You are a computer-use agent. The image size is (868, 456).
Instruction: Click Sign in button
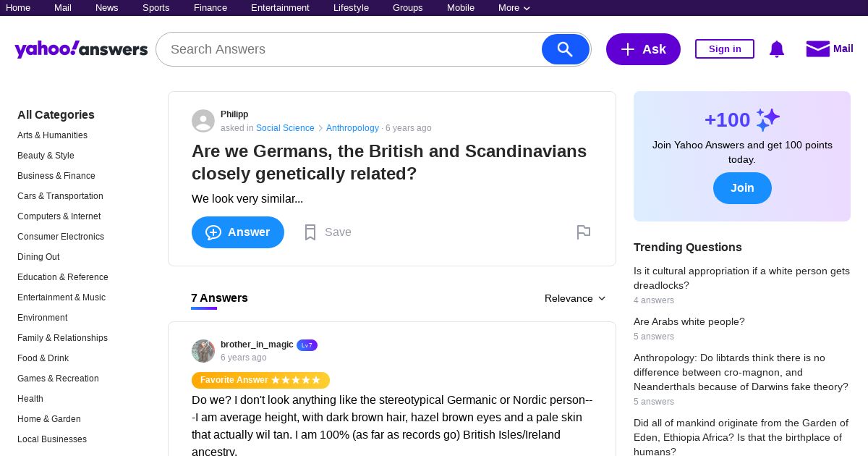click(725, 49)
